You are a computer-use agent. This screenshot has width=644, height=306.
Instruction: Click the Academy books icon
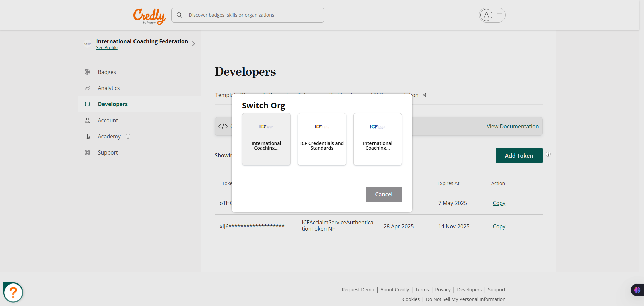pos(87,136)
